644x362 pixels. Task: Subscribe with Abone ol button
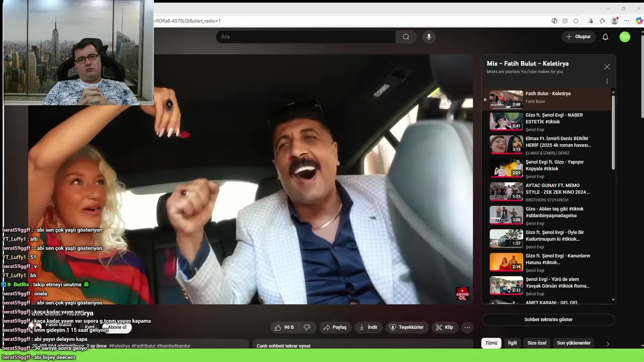coord(117,327)
